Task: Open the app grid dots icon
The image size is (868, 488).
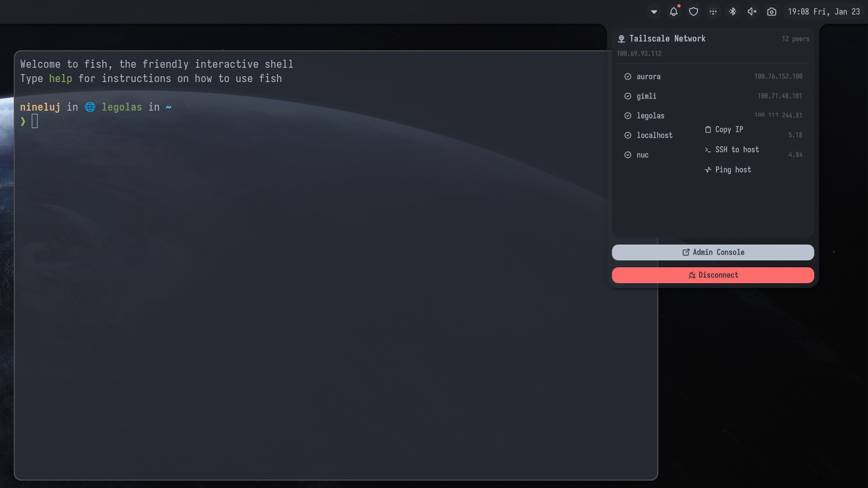Action: (713, 12)
